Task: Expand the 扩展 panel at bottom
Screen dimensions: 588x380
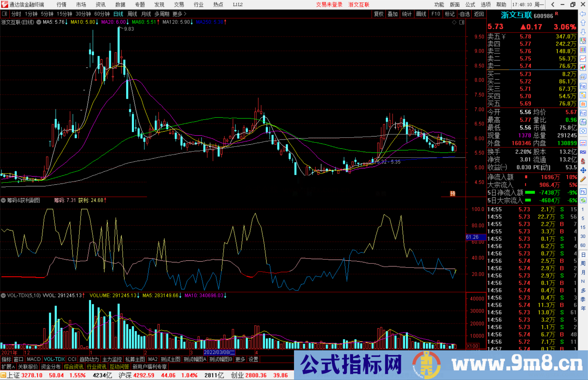Action: 8,367
